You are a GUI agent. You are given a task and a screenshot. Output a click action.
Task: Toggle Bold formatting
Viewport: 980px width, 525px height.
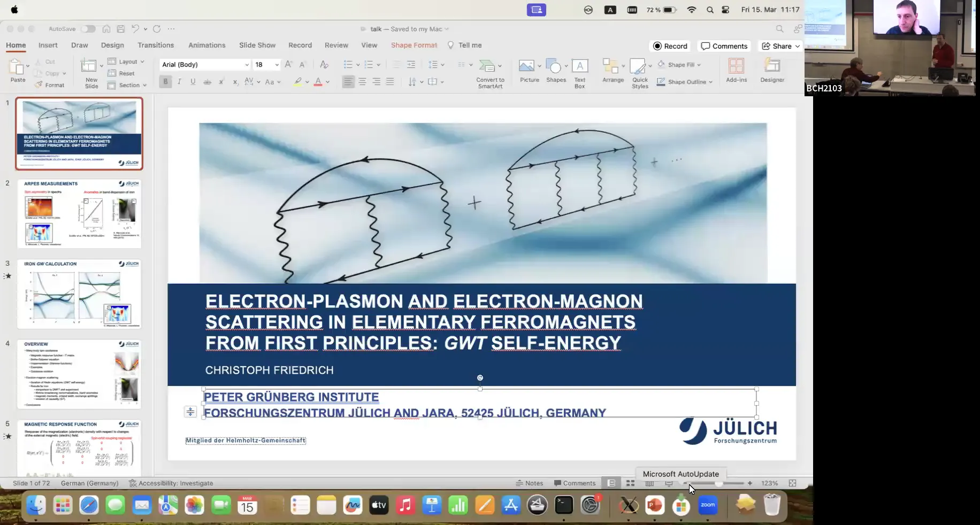point(165,82)
